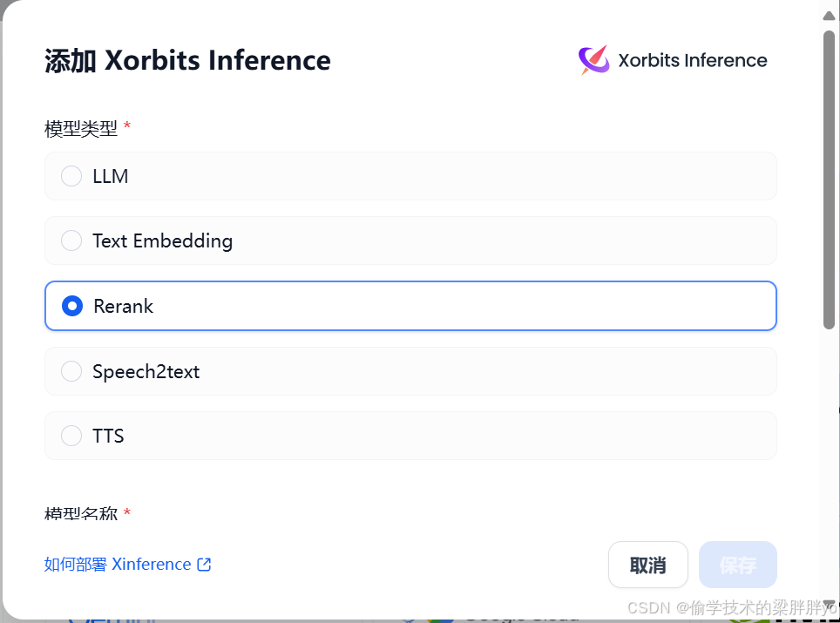Choose the Speech2text radio circle

pos(71,371)
